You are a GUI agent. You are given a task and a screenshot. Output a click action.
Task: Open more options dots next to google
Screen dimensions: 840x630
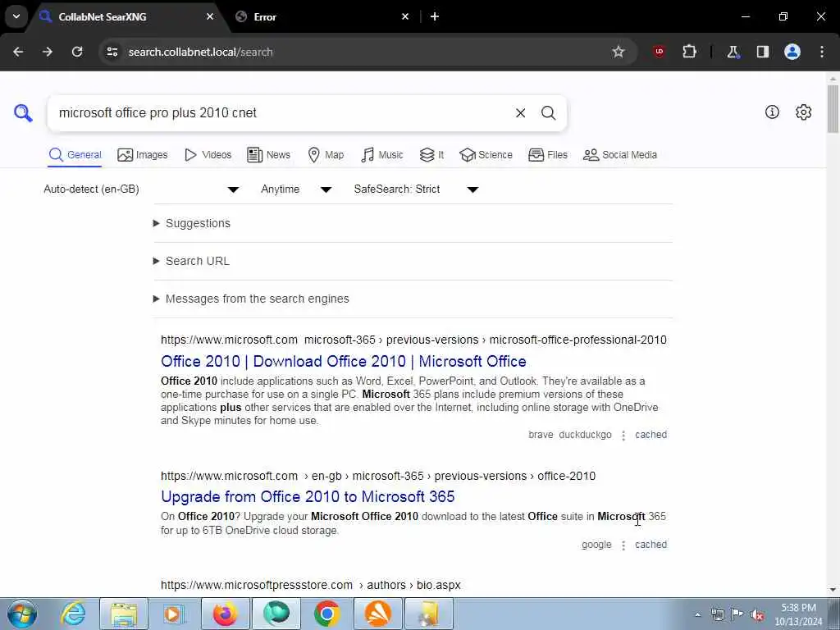tap(623, 546)
